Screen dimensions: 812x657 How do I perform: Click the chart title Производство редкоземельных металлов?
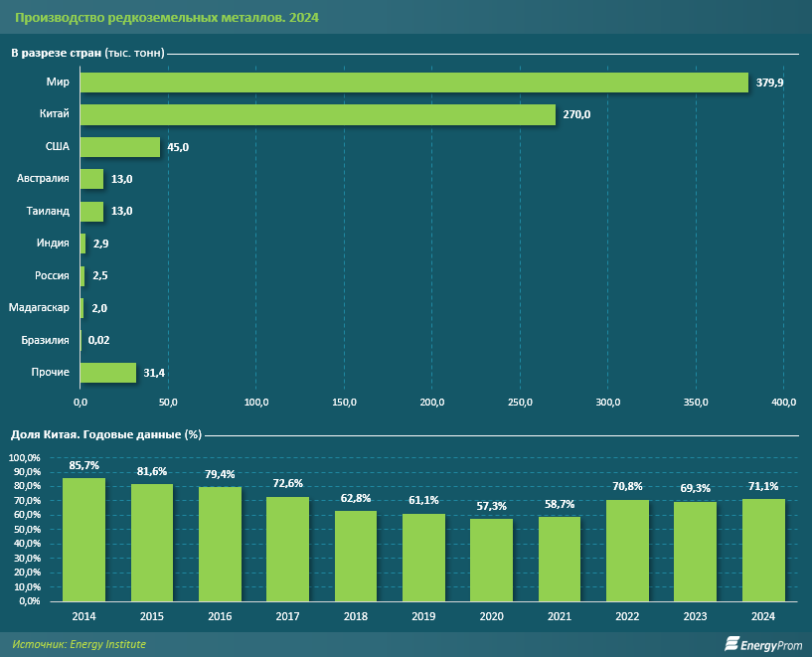(166, 19)
